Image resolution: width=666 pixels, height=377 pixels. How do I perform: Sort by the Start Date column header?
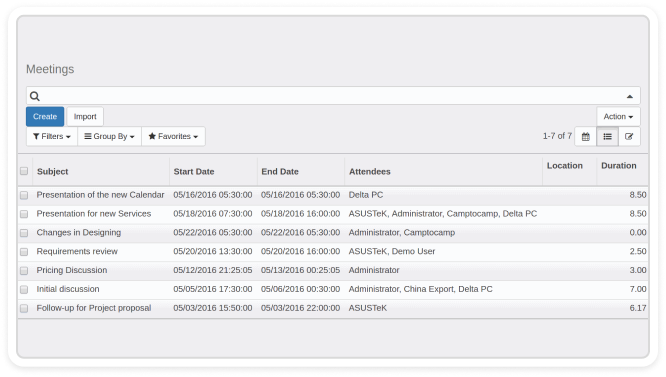[x=194, y=172]
